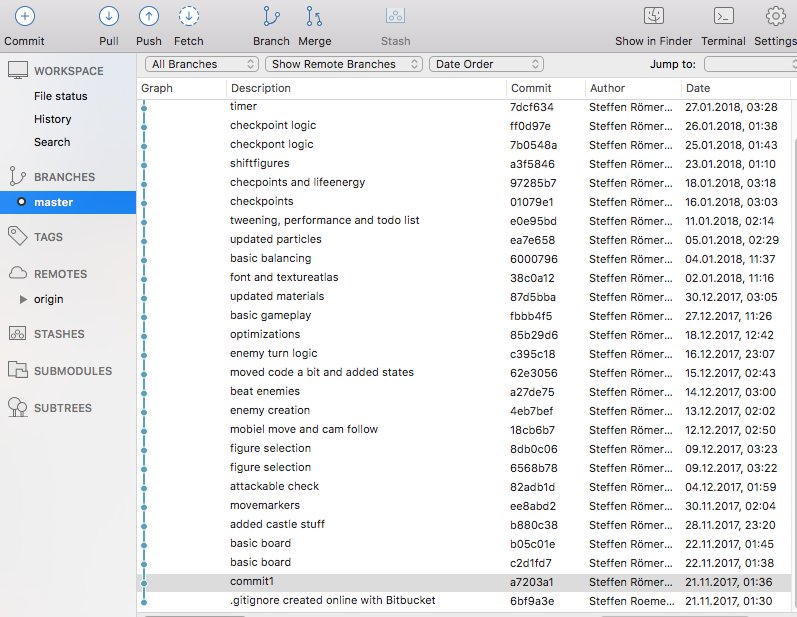
Task: Click the Stash toolbar icon
Action: click(x=395, y=16)
